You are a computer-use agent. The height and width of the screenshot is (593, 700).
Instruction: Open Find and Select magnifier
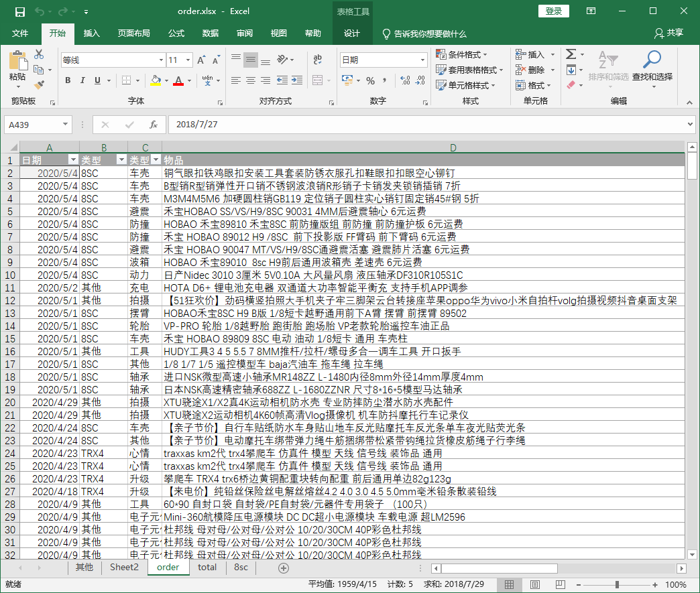click(652, 60)
